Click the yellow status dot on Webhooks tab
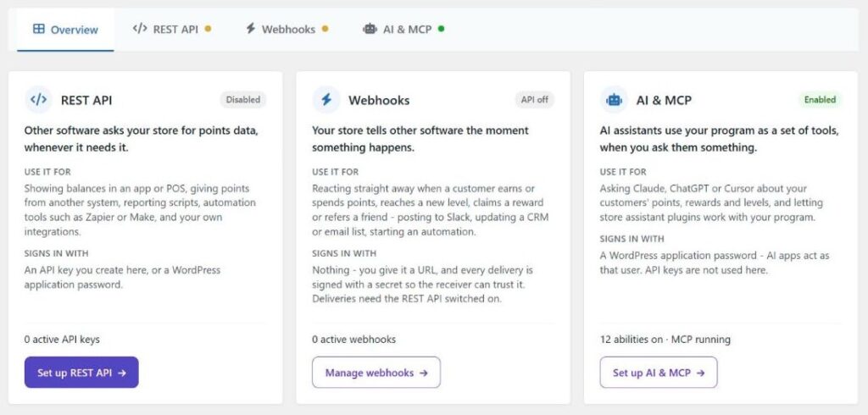 point(325,30)
